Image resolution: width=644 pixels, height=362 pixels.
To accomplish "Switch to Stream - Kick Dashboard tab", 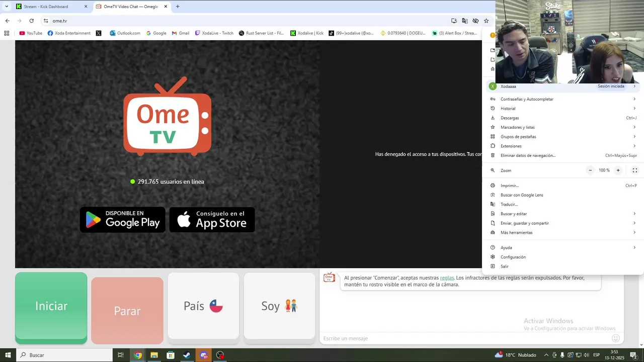I will [51, 7].
